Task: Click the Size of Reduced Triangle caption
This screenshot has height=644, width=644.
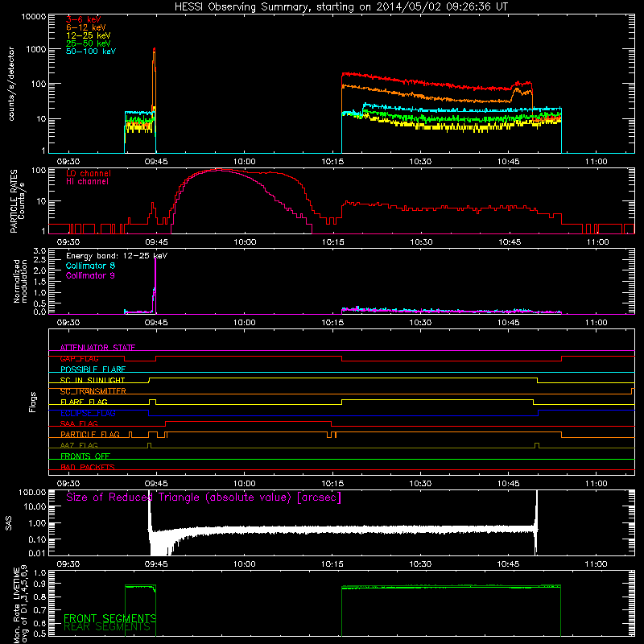Action: (204, 497)
